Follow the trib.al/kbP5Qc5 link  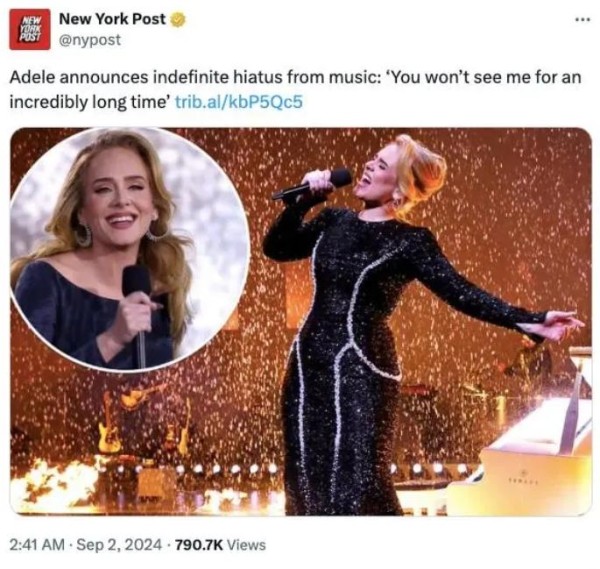[238, 102]
